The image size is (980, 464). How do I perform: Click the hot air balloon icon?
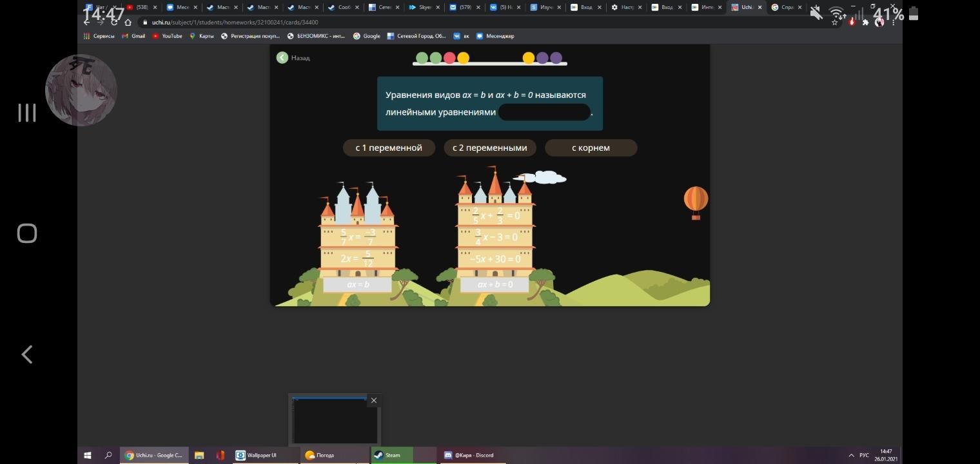click(696, 202)
